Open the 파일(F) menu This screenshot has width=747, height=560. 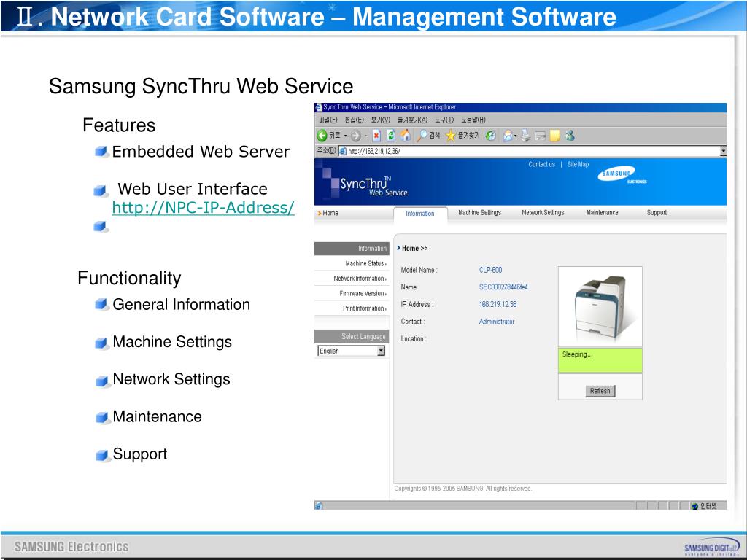point(328,120)
